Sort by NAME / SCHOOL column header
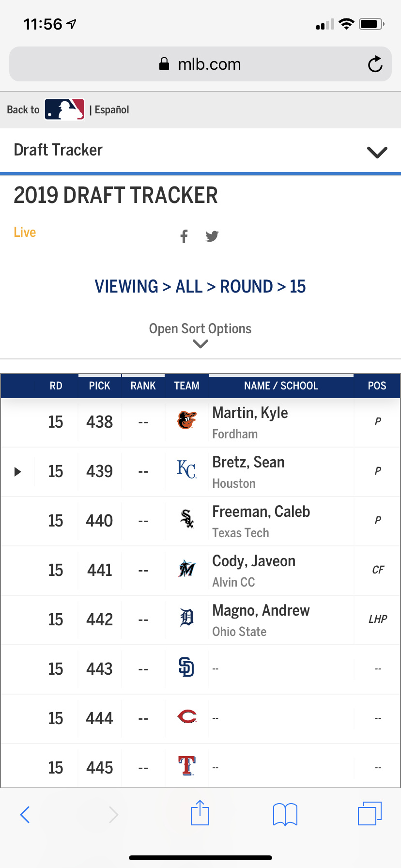This screenshot has width=401, height=868. 281,386
